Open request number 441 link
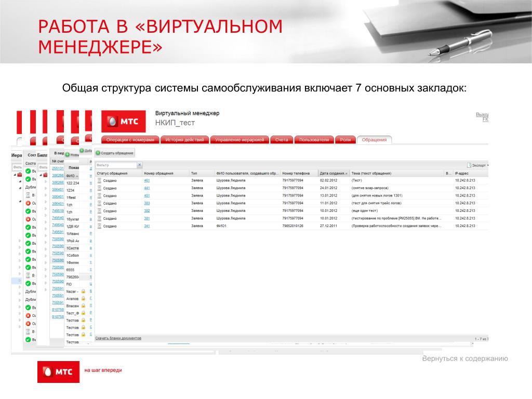Screen dimensions: 532x399 coord(147,188)
